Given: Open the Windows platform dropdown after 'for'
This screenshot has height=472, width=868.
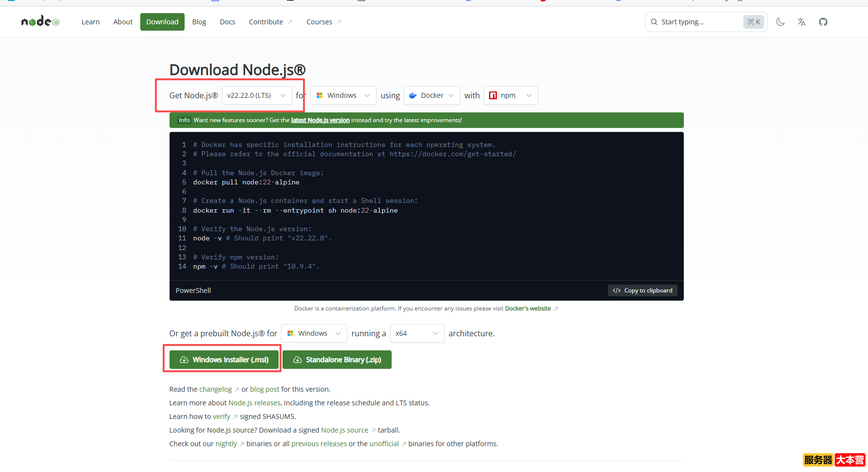Looking at the screenshot, I should [343, 95].
